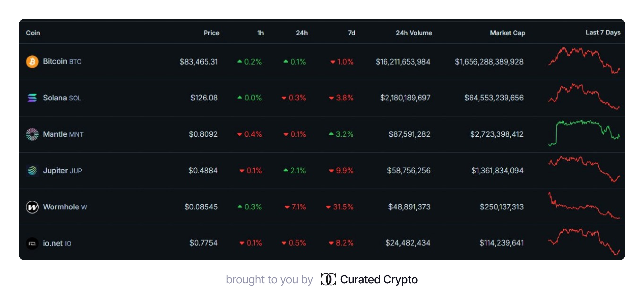
Task: Sort by the 7d column header
Action: 351,33
